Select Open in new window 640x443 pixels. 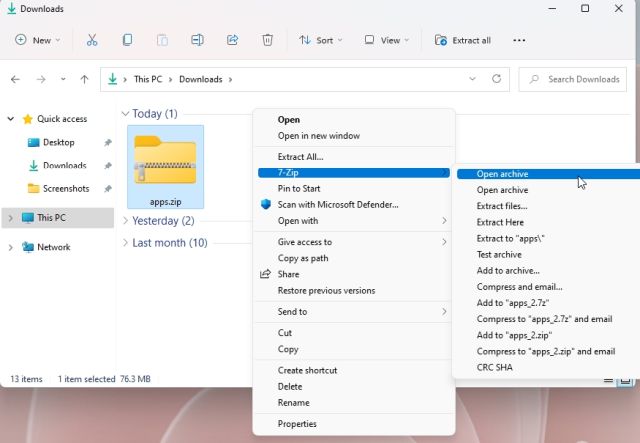tap(353, 136)
